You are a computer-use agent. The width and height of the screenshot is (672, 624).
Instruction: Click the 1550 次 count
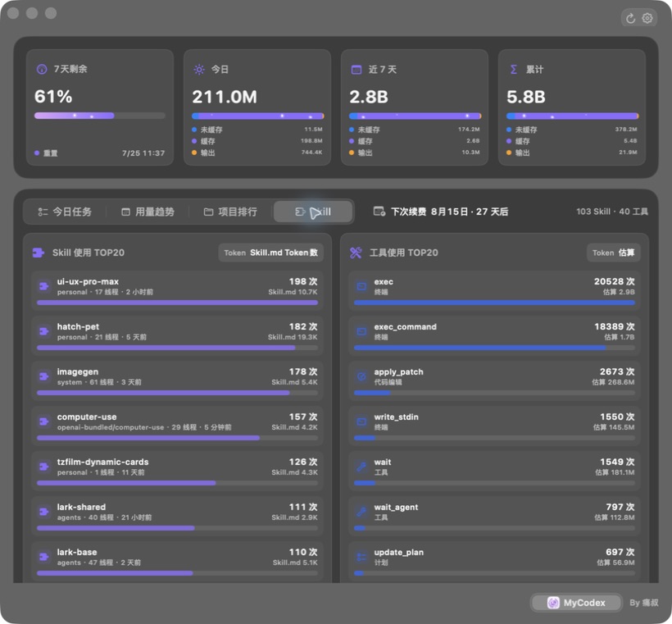click(x=617, y=417)
